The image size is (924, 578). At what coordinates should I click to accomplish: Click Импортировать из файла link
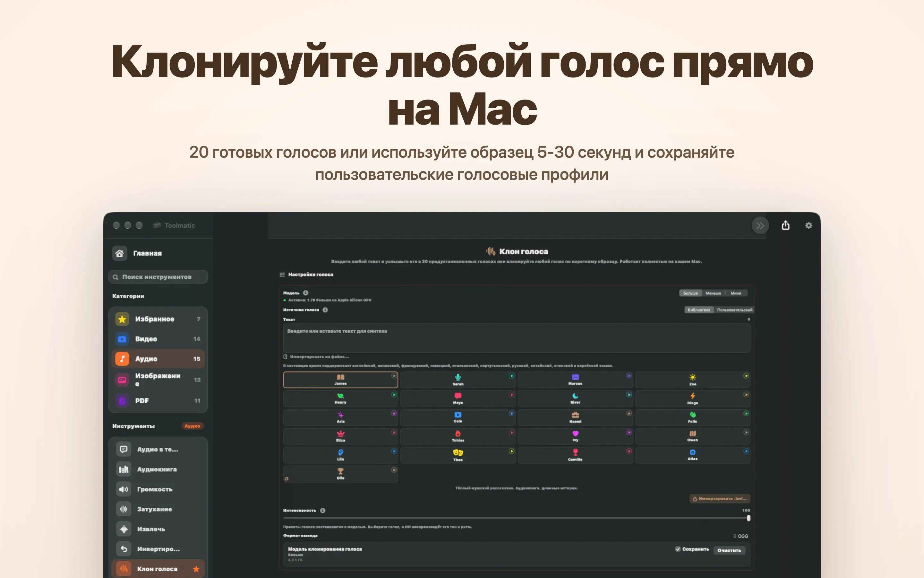tap(316, 357)
